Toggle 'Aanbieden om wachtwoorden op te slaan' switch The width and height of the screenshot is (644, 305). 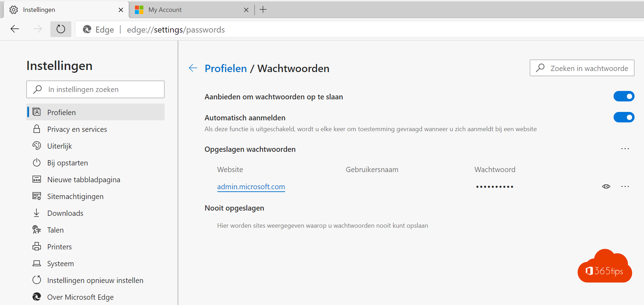(624, 96)
